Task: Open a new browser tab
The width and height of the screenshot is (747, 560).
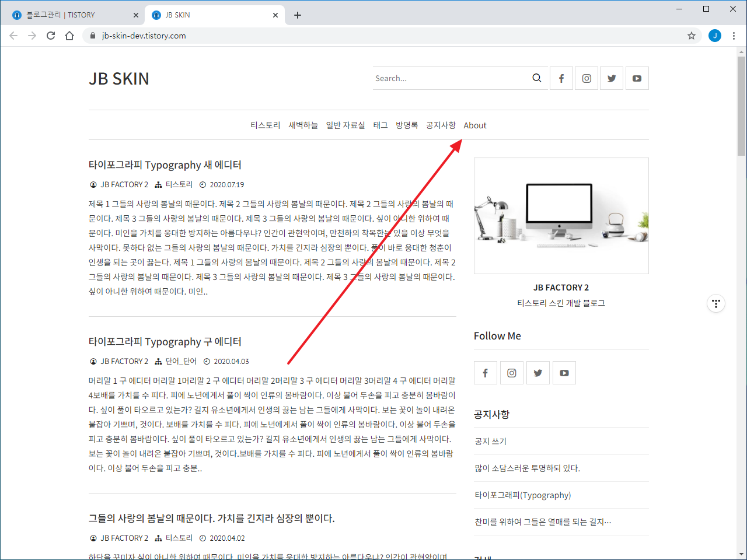Action: click(x=298, y=15)
